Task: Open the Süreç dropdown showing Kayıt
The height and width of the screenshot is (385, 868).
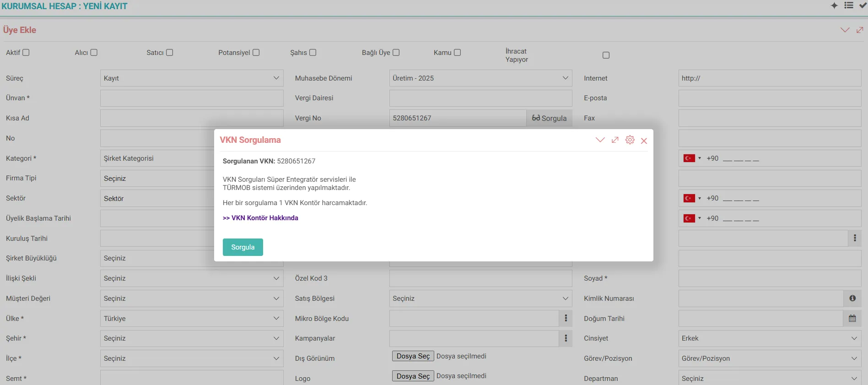Action: tap(191, 78)
